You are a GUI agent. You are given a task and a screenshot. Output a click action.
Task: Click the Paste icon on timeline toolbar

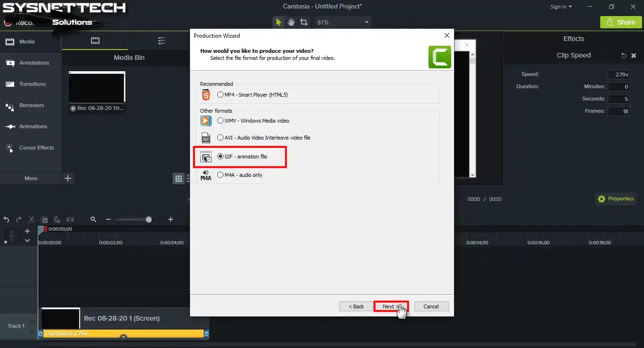point(57,220)
